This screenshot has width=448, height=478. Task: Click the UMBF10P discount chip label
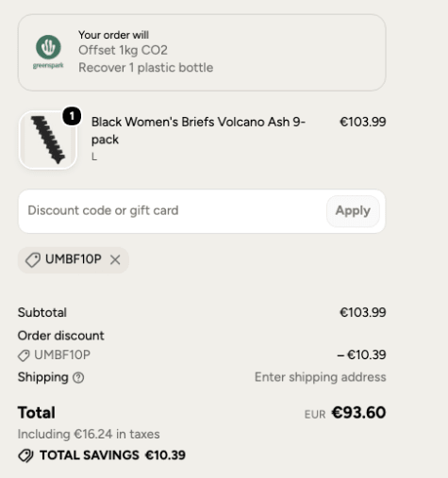(74, 259)
